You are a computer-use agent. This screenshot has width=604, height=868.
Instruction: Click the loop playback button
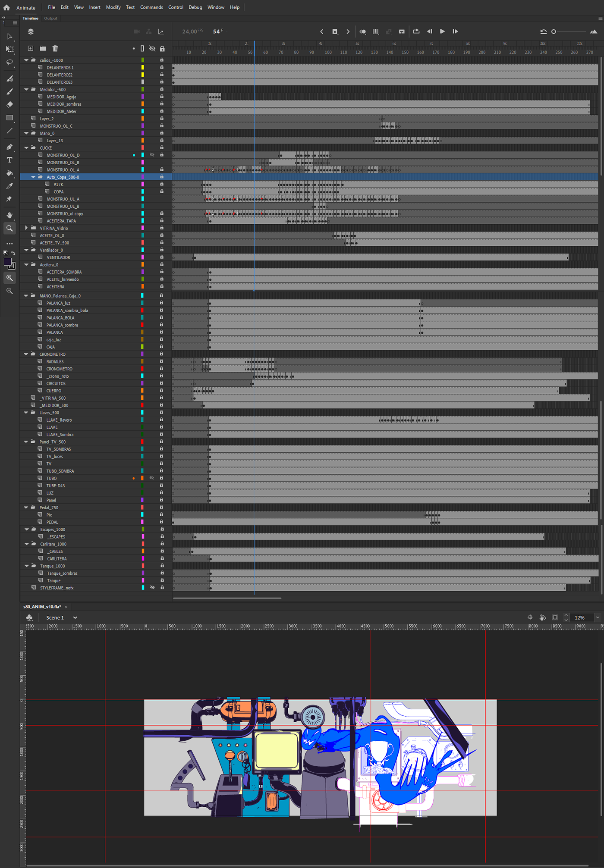(416, 31)
